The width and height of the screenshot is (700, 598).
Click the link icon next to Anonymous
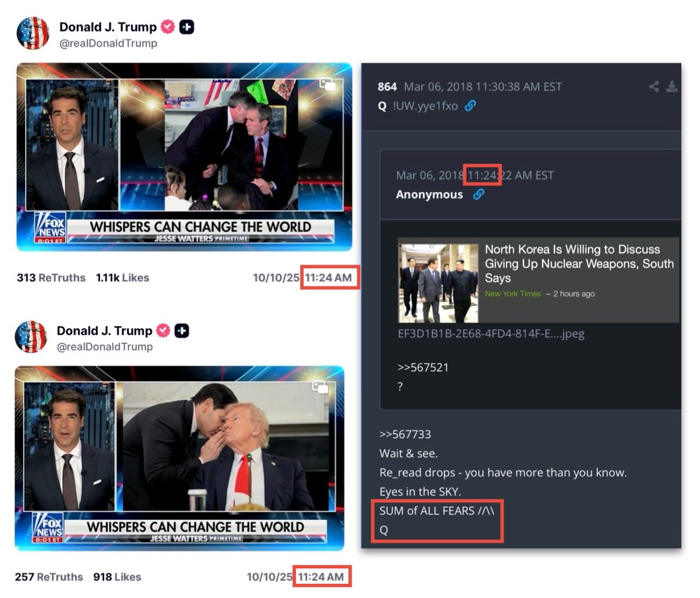479,194
